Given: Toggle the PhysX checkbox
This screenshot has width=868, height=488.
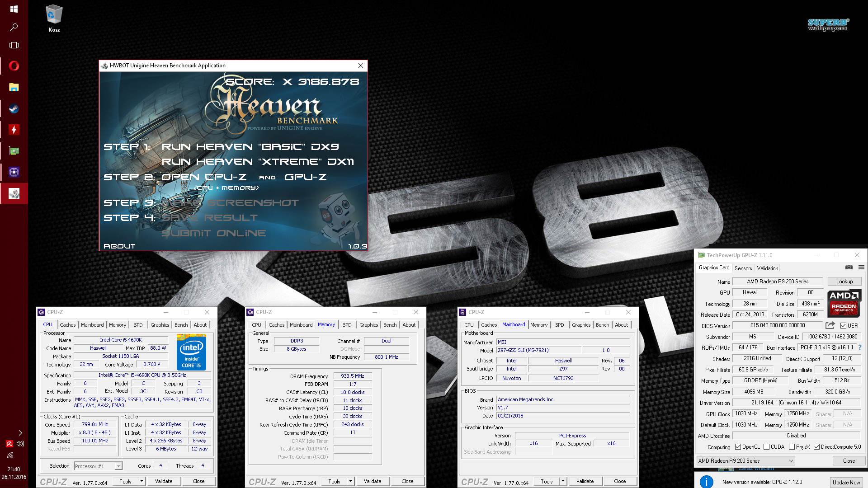Looking at the screenshot, I should click(x=792, y=447).
